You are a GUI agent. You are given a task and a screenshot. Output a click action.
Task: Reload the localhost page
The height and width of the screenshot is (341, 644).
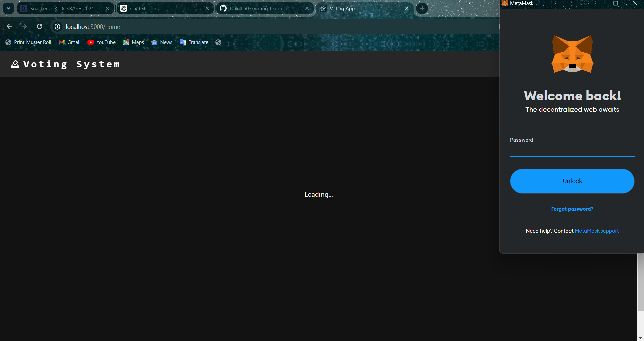pos(39,26)
